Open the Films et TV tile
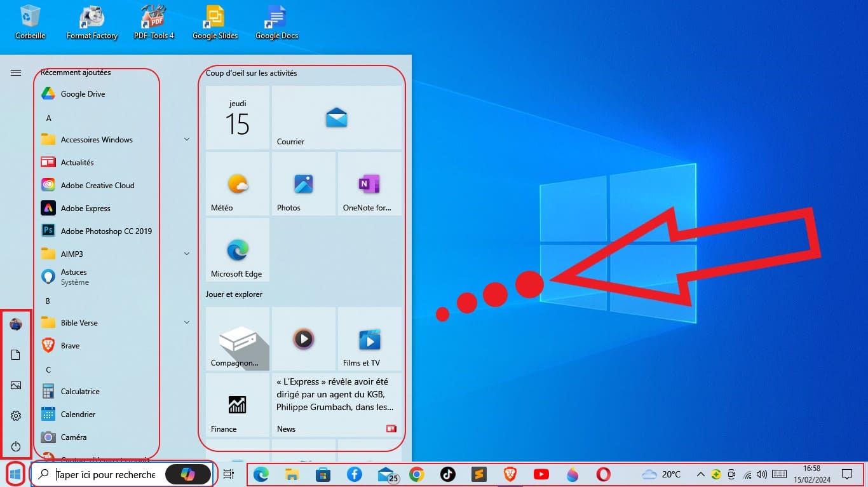 point(369,339)
